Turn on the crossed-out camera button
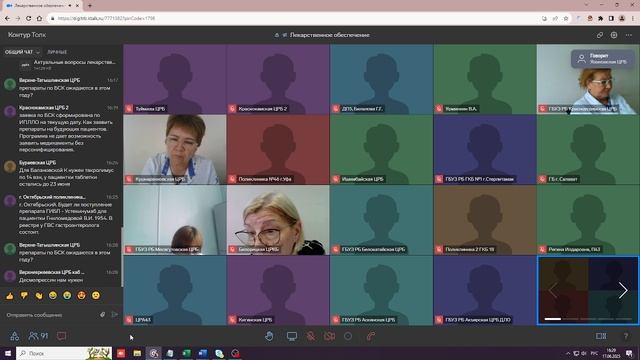 tap(329, 336)
